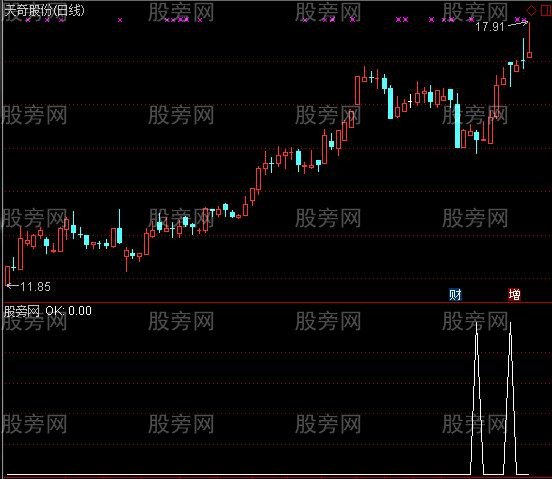This screenshot has width=552, height=479.
Task: Click the 天奇股份(日线) chart title
Action: pyautogui.click(x=44, y=10)
